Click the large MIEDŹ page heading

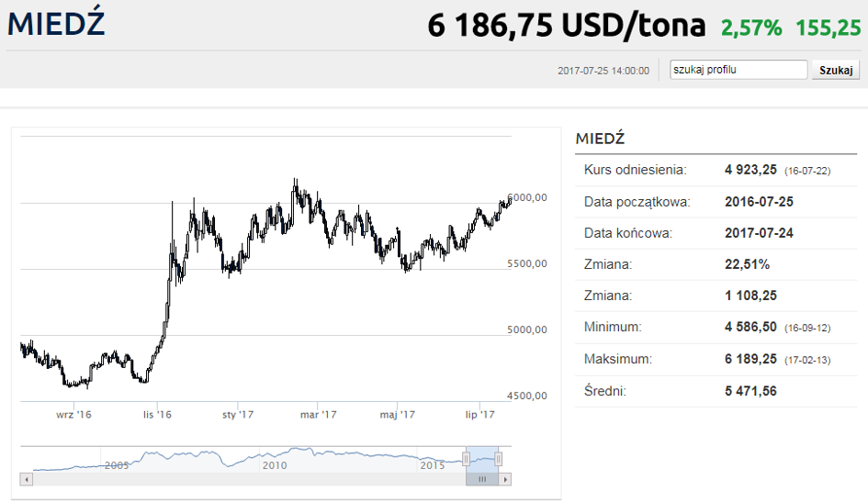(56, 23)
